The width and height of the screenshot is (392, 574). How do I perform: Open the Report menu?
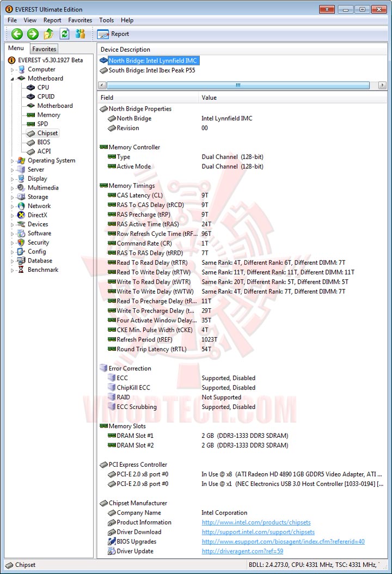coord(52,20)
